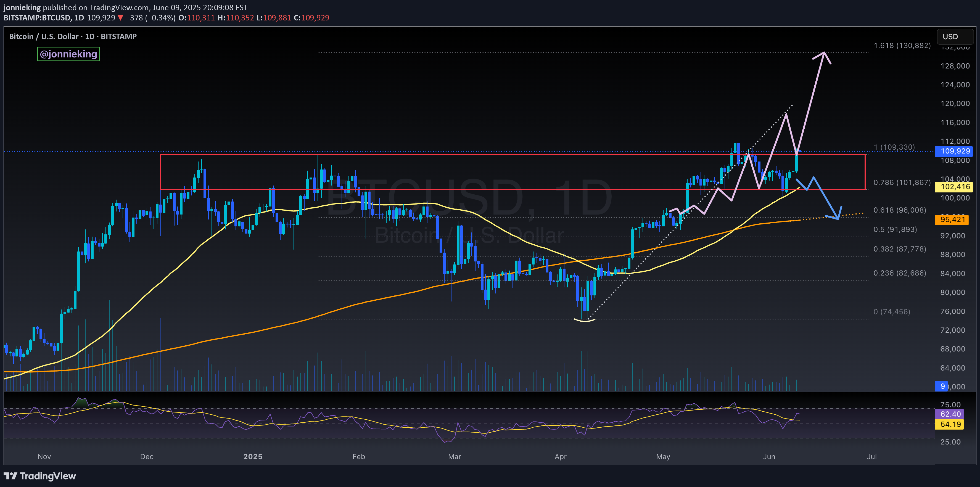Click the Mar label on time axis
Screen dimensions: 980x487
point(455,457)
